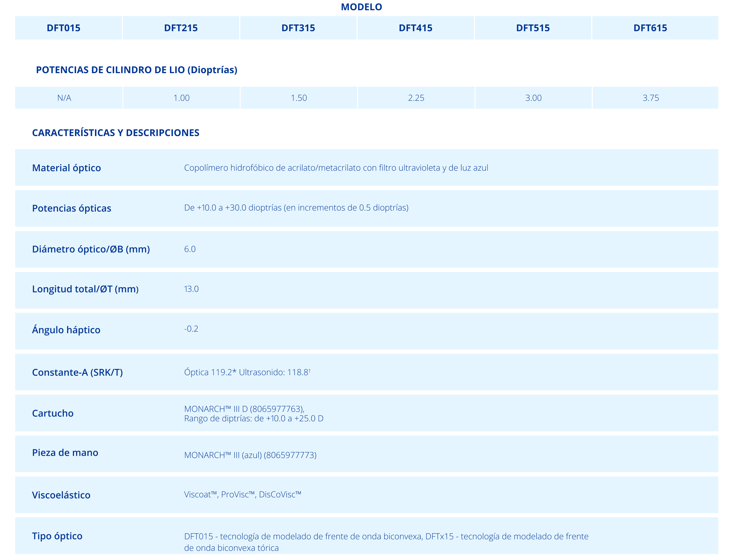Click the Diámetro óptico/ØB (mm) label
This screenshot has height=560, width=738.
pyautogui.click(x=91, y=249)
